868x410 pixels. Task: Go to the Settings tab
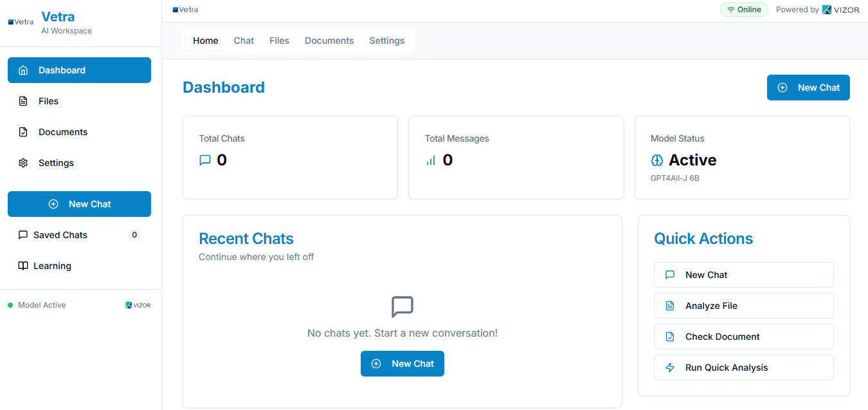386,41
